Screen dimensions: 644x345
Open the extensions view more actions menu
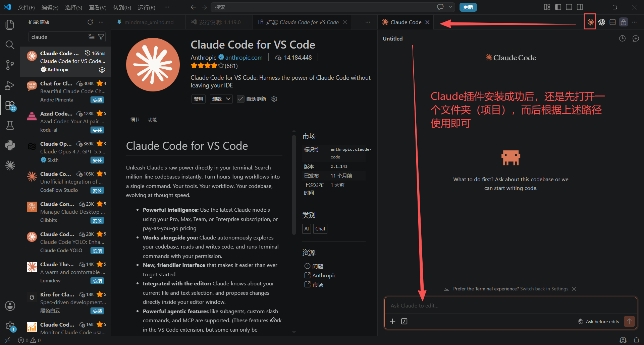point(101,22)
